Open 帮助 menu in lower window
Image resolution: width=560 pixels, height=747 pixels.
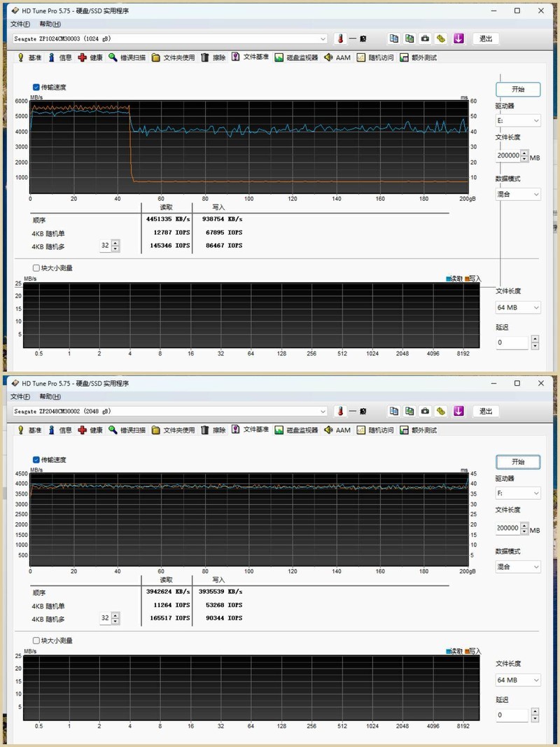tap(50, 396)
